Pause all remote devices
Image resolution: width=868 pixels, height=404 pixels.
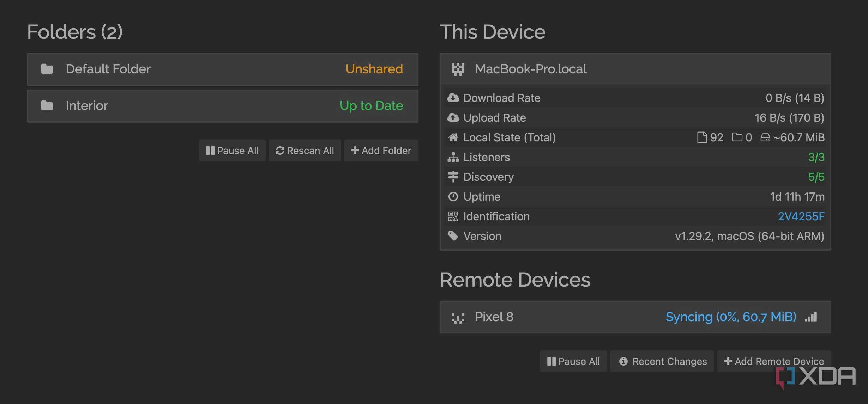point(573,361)
